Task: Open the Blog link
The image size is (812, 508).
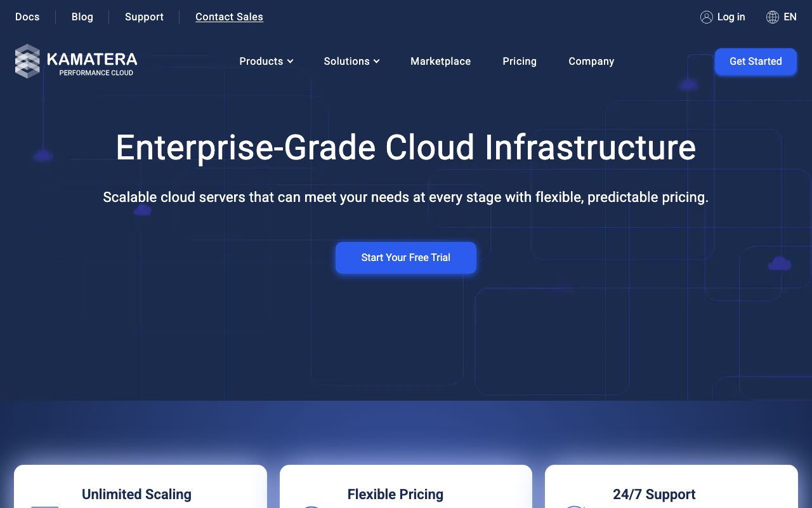Action: (x=82, y=17)
